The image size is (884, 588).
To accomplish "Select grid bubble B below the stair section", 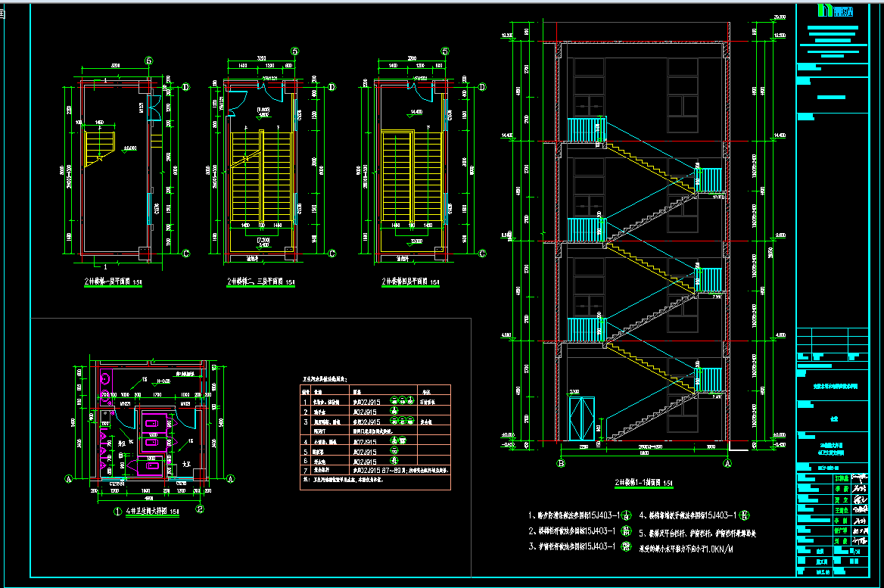I will pos(562,462).
